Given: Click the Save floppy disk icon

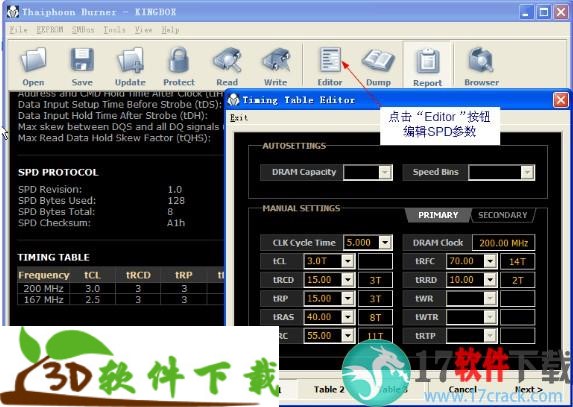Looking at the screenshot, I should pyautogui.click(x=82, y=61).
